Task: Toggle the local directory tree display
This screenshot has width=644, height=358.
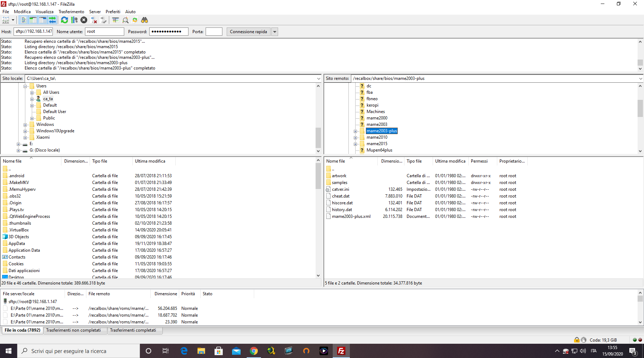Action: point(33,20)
